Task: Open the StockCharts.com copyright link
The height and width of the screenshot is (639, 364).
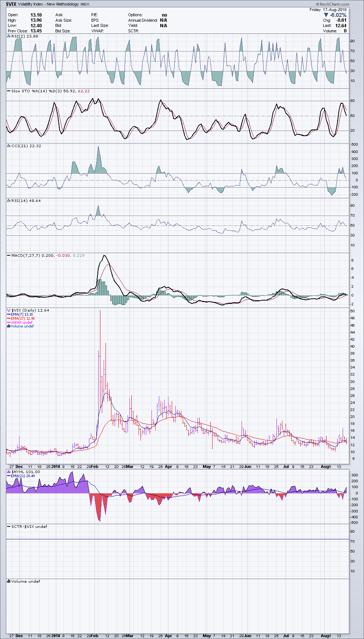Action: (334, 4)
